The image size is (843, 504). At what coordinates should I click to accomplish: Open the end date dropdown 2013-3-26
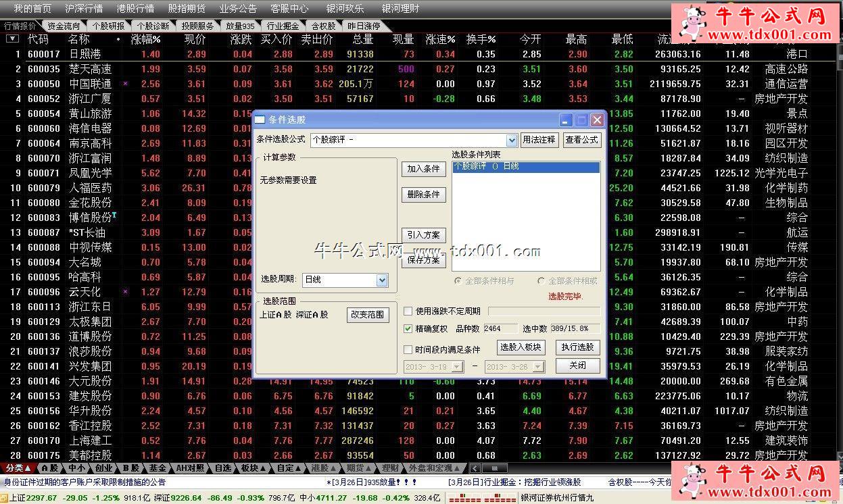(539, 366)
